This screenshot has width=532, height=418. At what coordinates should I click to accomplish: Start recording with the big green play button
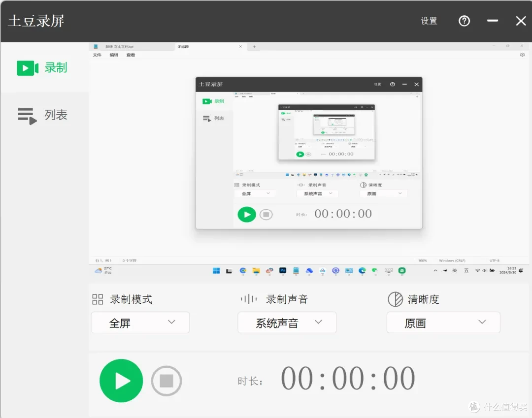pyautogui.click(x=121, y=381)
